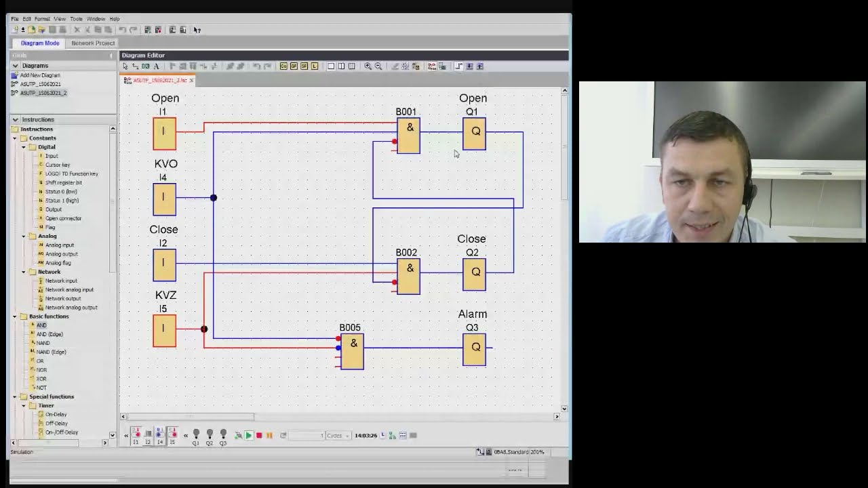Collapse the Special functions folder
Image resolution: width=868 pixels, height=488 pixels.
pyautogui.click(x=15, y=396)
